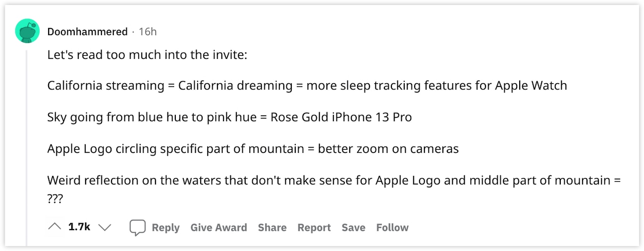Click the Weird reflection on the waters sentence

coord(334,180)
